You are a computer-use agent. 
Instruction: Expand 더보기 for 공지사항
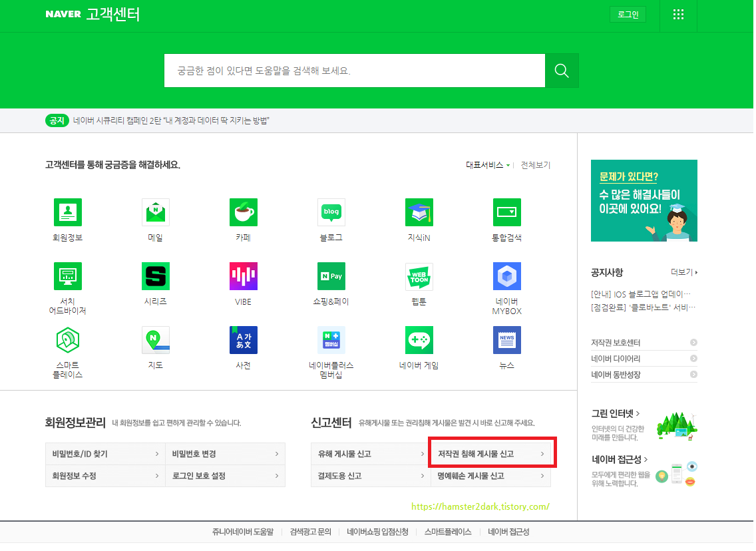[684, 273]
